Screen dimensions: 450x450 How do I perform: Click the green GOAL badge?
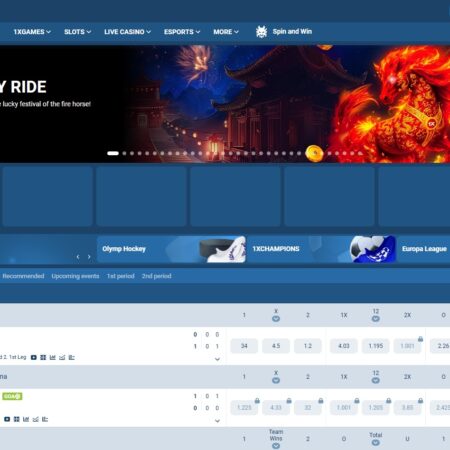12,396
